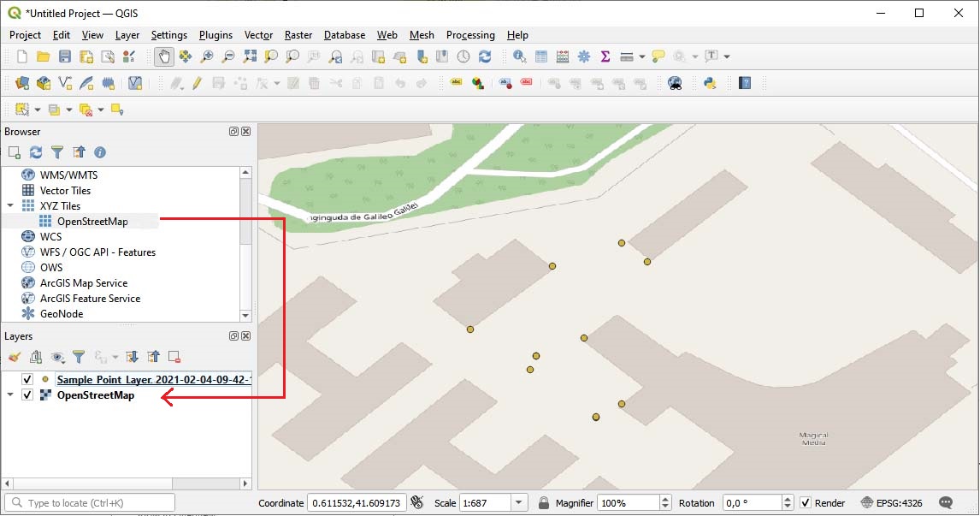Expand the OpenStreetMap layer in Layers panel

tap(10, 395)
